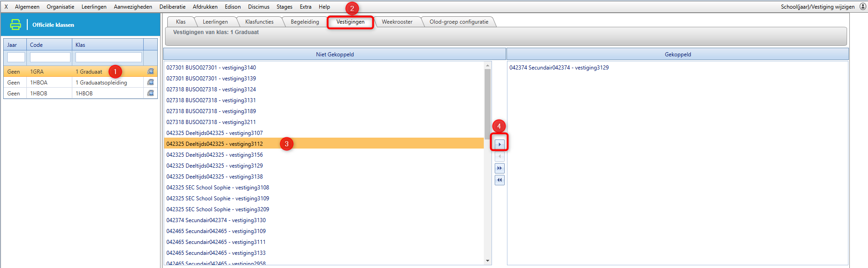Screen dimensions: 868x268
Task: Select 027301 BUSO vestiging3140 entry
Action: (x=211, y=68)
